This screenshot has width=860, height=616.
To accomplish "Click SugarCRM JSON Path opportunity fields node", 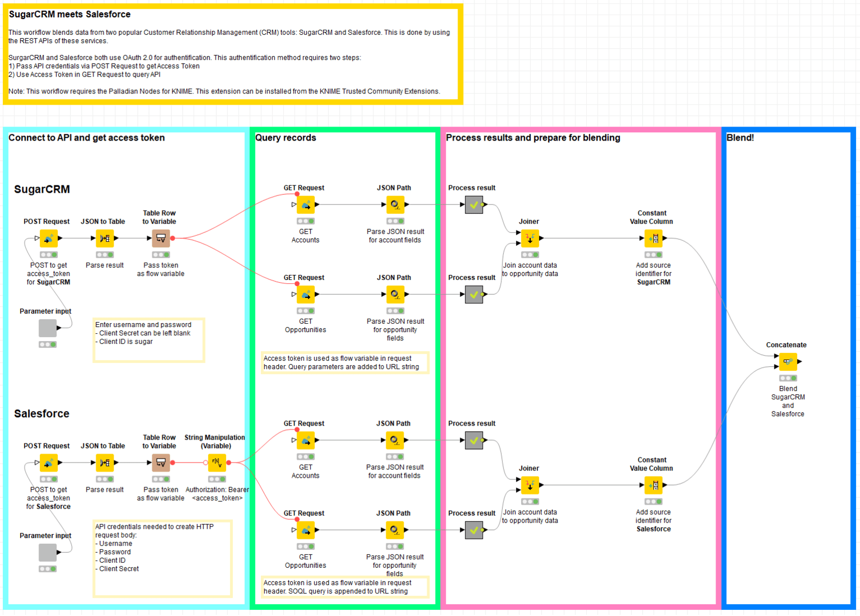I will pyautogui.click(x=395, y=295).
